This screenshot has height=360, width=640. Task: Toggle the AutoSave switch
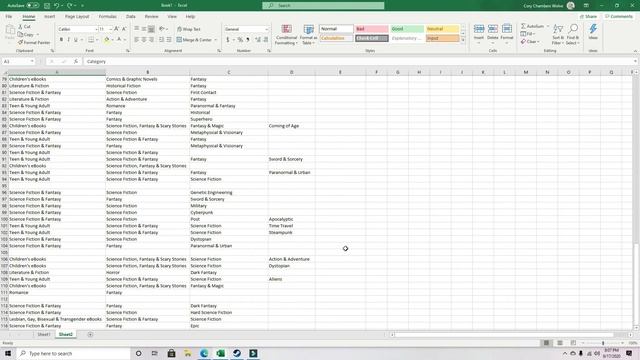click(33, 6)
